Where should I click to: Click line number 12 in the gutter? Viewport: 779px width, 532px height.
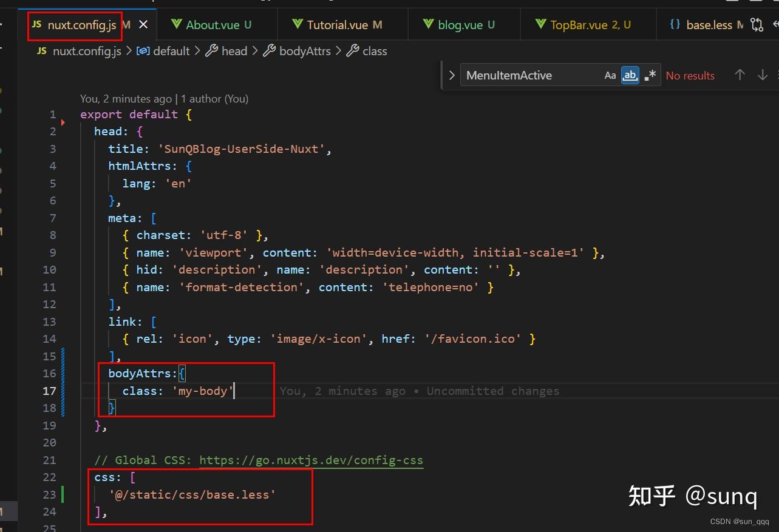pyautogui.click(x=49, y=304)
